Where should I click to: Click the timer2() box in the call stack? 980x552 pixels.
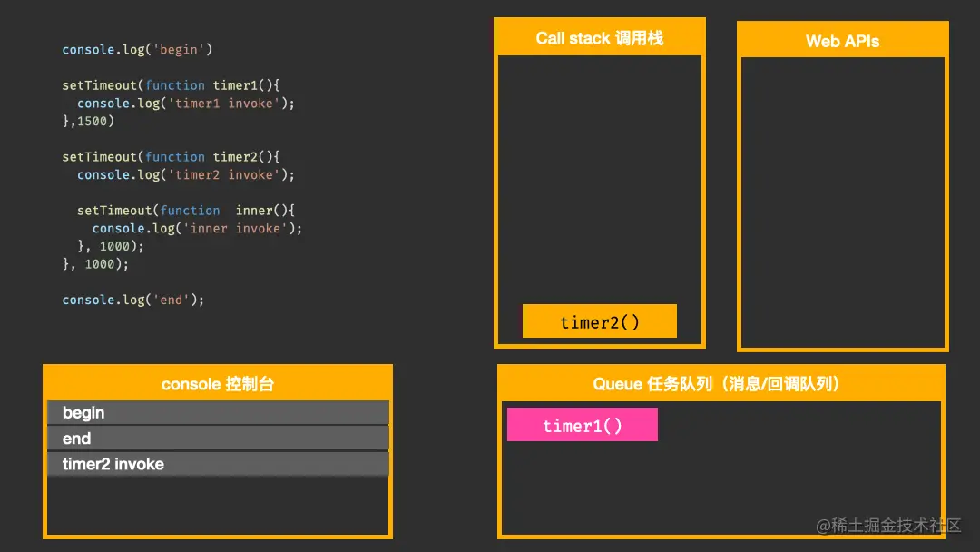click(599, 320)
